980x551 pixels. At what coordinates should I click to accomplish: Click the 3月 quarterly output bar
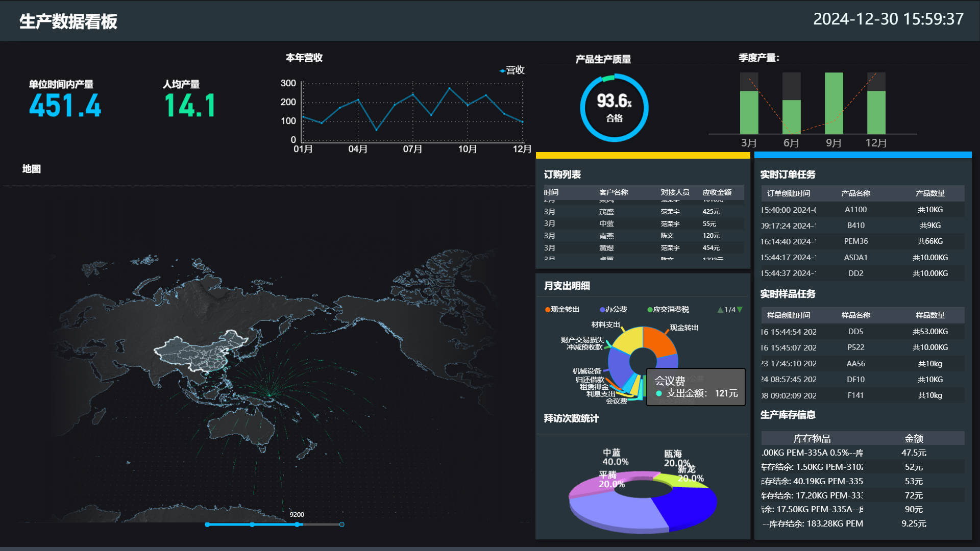749,112
